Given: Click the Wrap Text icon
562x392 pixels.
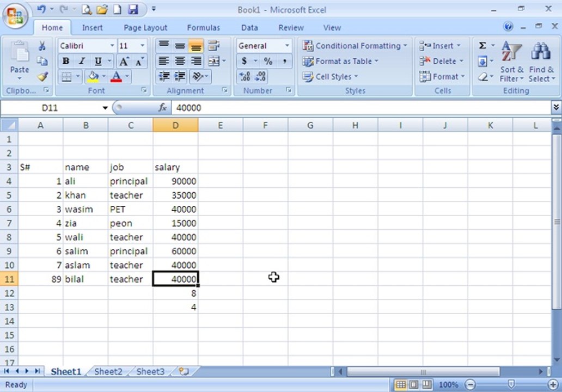Looking at the screenshot, I should [213, 46].
